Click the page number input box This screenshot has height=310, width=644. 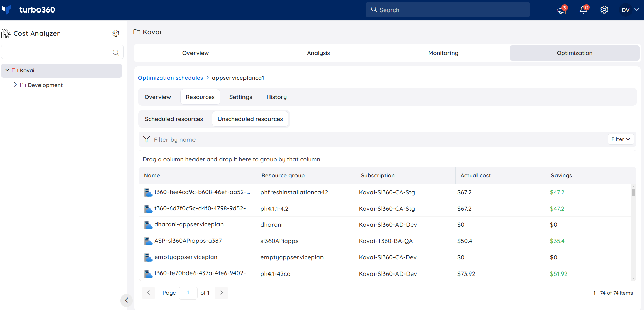(x=188, y=293)
